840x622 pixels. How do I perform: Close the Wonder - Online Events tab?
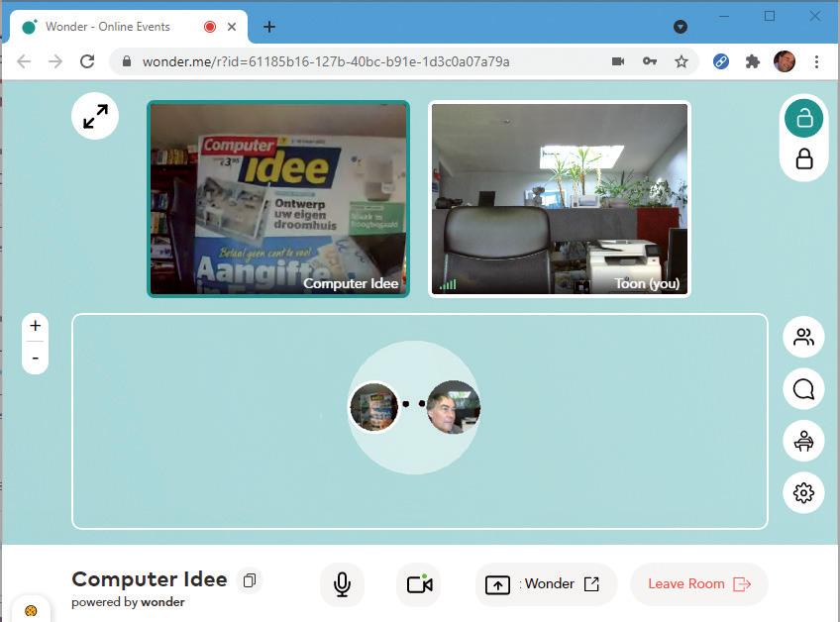coord(232,27)
